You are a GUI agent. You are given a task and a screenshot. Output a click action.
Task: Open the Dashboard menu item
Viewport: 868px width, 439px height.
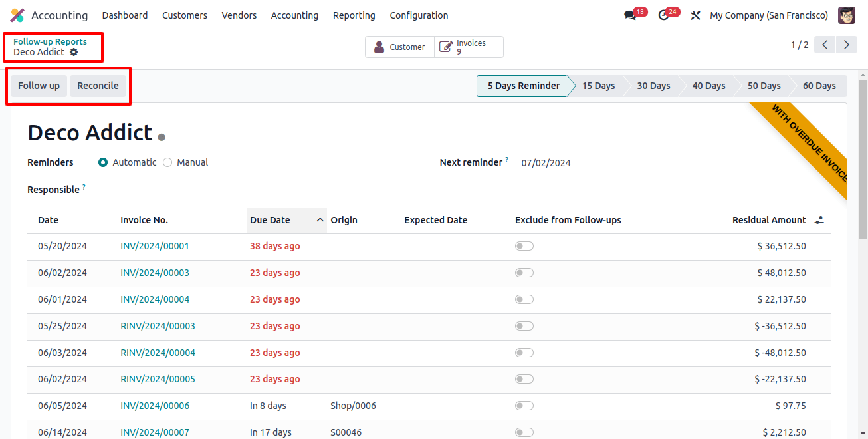click(x=125, y=15)
